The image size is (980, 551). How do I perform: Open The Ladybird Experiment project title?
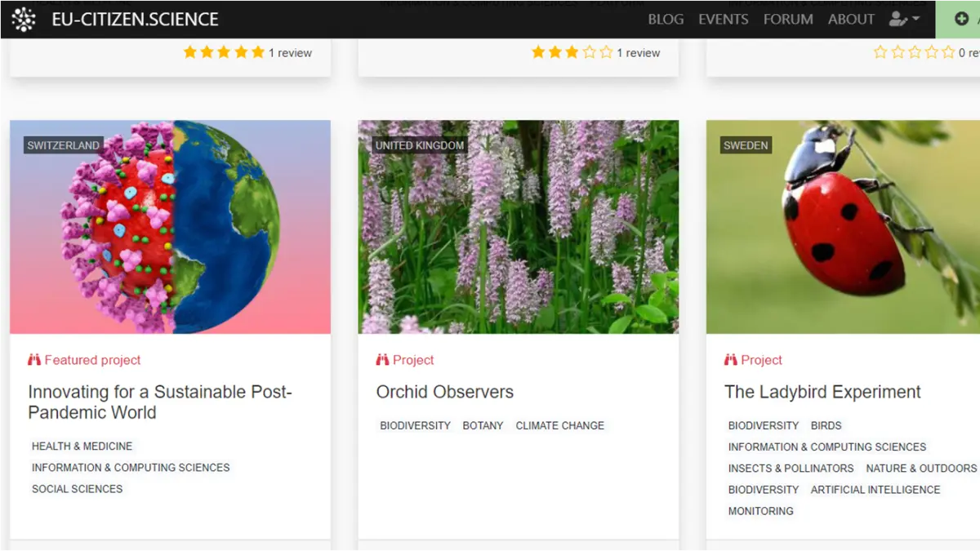pyautogui.click(x=822, y=392)
